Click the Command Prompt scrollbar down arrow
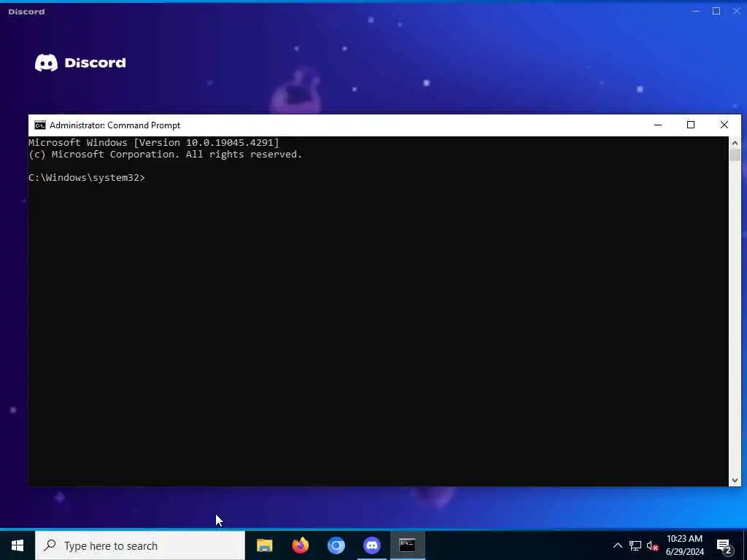This screenshot has width=747, height=560. (735, 481)
